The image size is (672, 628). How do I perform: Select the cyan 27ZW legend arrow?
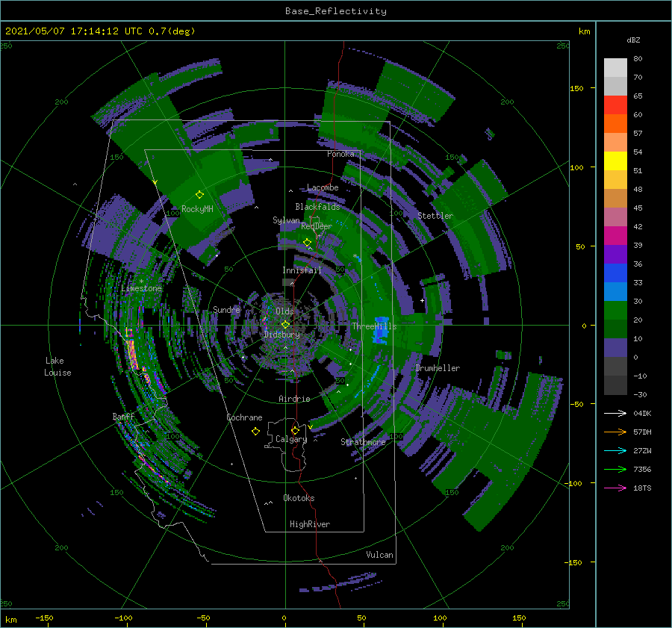pos(615,450)
